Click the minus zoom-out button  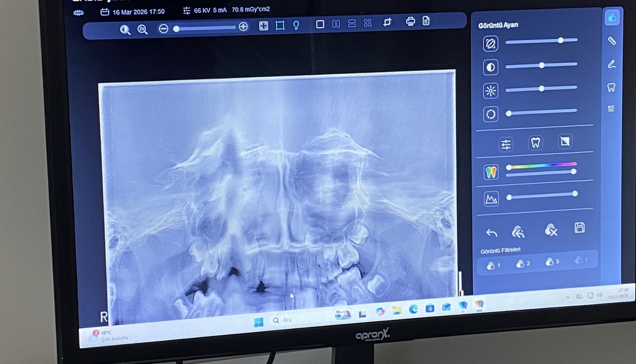click(x=163, y=29)
